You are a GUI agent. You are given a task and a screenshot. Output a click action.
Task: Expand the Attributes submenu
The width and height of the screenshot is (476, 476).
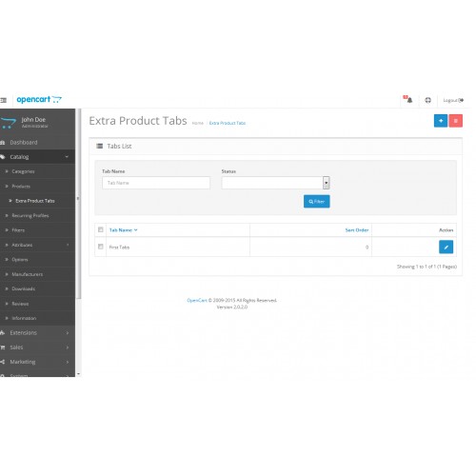click(37, 245)
